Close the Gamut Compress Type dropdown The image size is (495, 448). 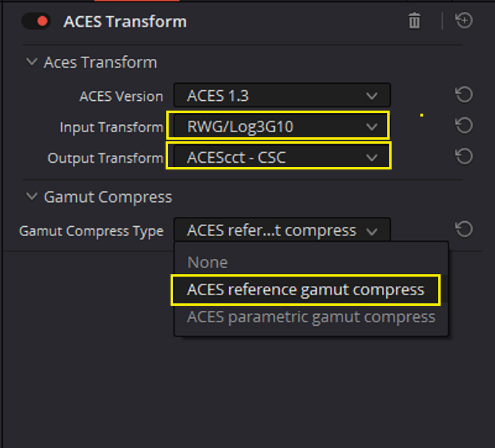click(x=282, y=230)
